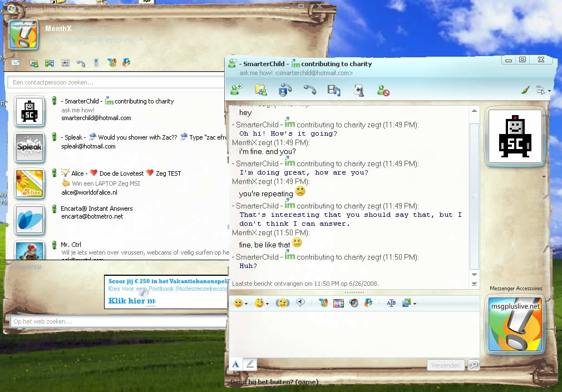Click the Alice avatar thumbnail
Viewport: 562px width, 392px height.
tap(29, 183)
